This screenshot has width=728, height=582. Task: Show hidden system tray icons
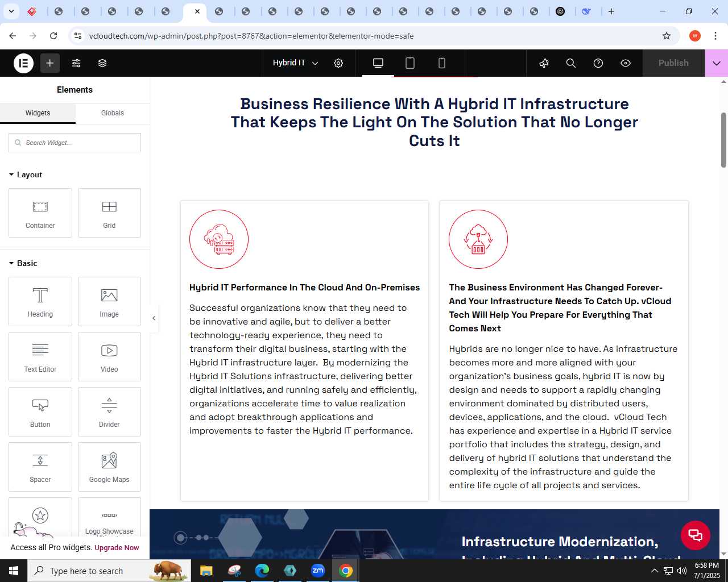[x=655, y=571]
